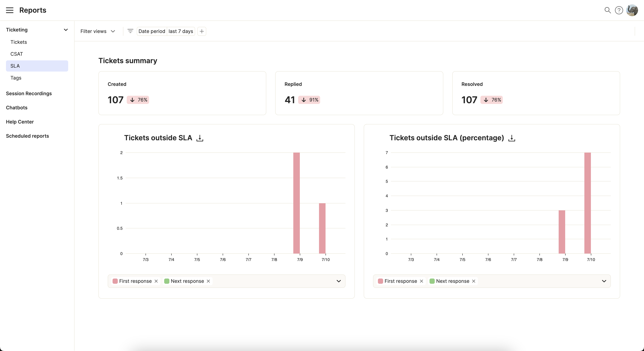Add a new filter with plus button
The width and height of the screenshot is (644, 351).
click(x=202, y=31)
